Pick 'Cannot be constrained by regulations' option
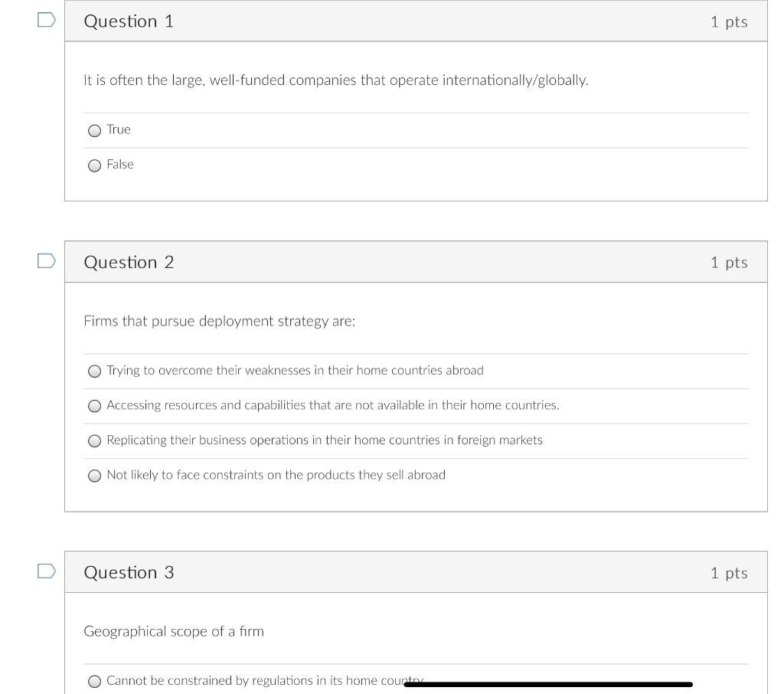The image size is (784, 694). [95, 682]
